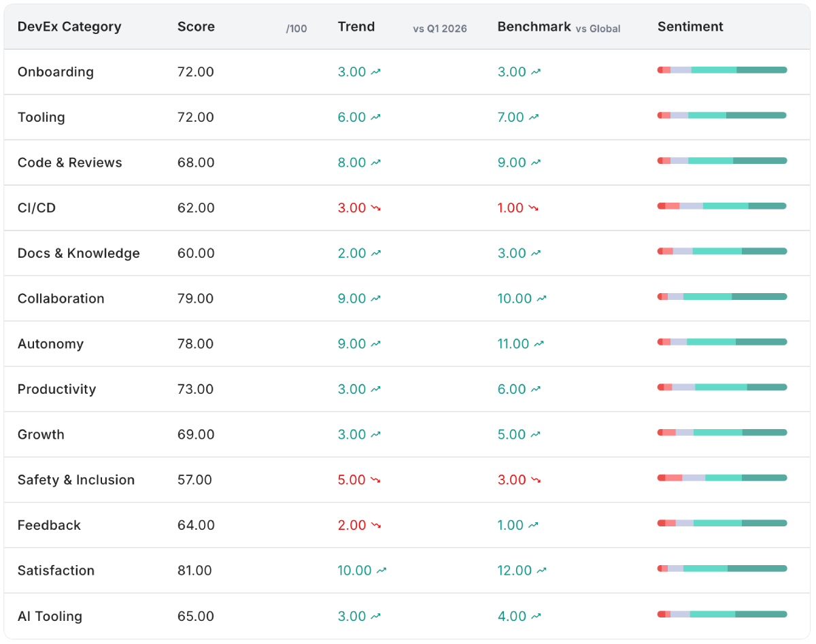Select the AI Tooling category label
Image resolution: width=816 pixels, height=644 pixels.
click(x=50, y=616)
